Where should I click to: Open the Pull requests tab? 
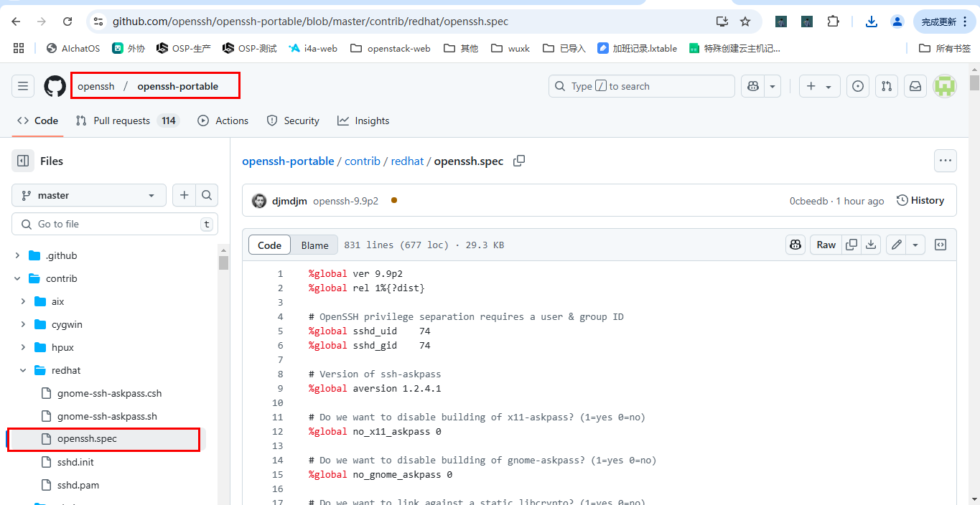(x=121, y=121)
